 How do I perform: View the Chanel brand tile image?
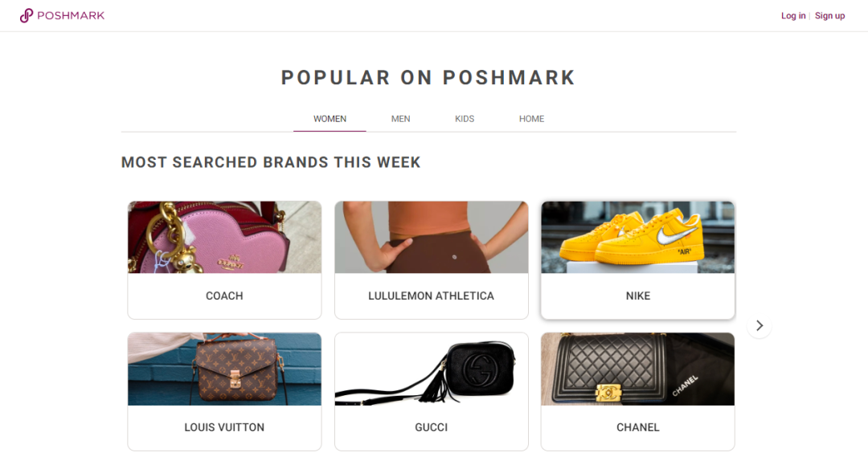click(x=637, y=368)
